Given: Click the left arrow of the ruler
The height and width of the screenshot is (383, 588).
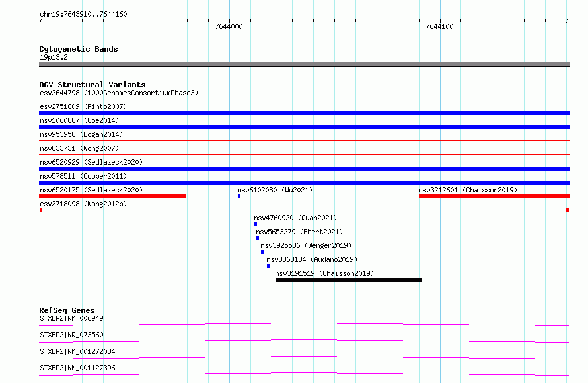Looking at the screenshot, I should click(41, 21).
